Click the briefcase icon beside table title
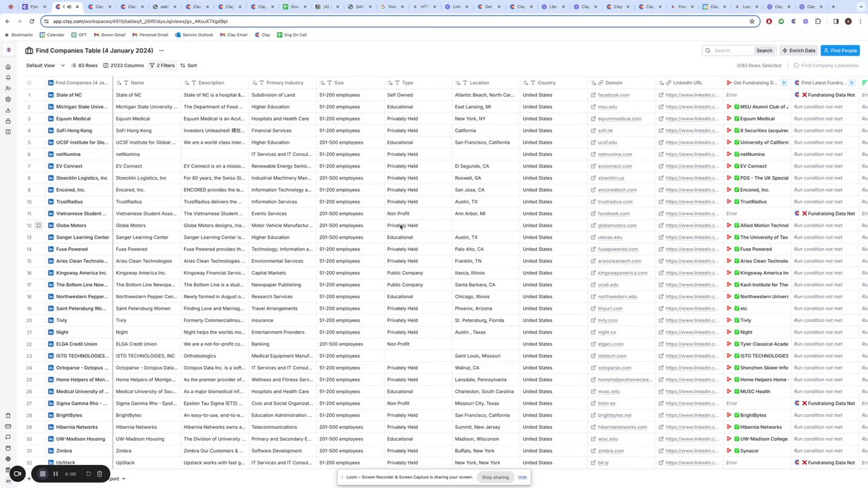This screenshot has width=868, height=488. click(29, 50)
